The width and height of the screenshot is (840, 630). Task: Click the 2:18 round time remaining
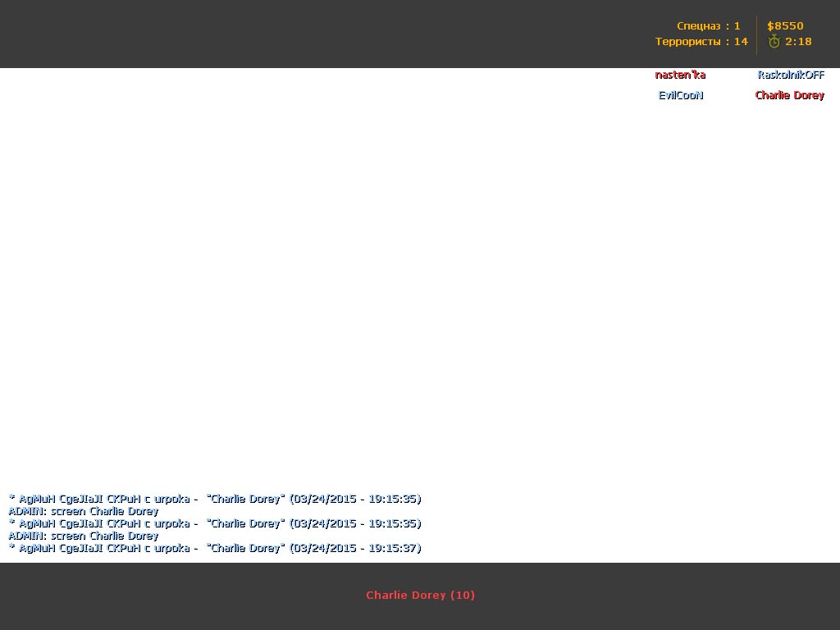pyautogui.click(x=798, y=42)
